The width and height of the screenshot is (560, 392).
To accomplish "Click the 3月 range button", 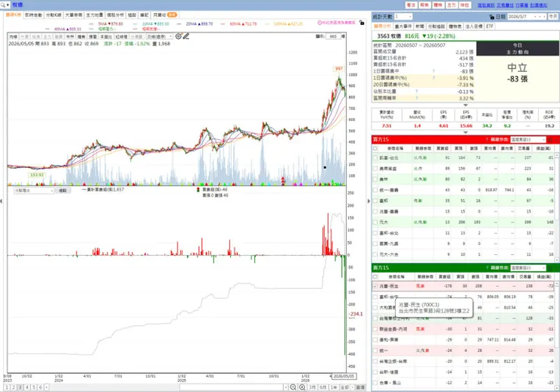I will click(313, 387).
